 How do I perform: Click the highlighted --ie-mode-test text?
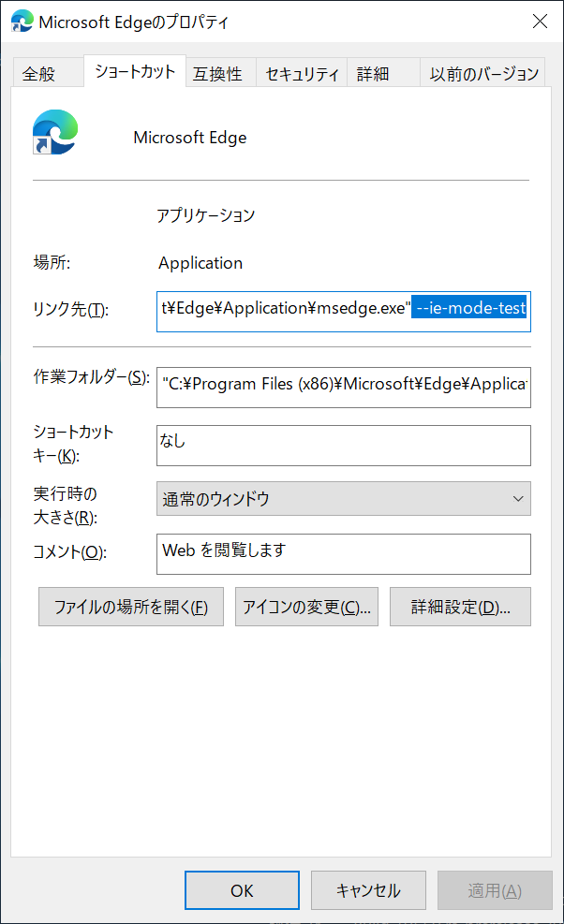tap(470, 308)
